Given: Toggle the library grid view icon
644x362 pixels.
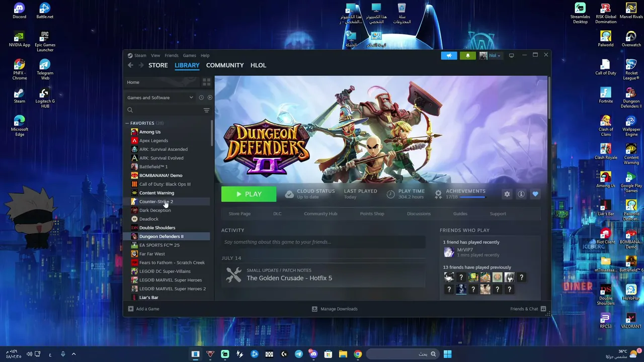Looking at the screenshot, I should tap(206, 82).
